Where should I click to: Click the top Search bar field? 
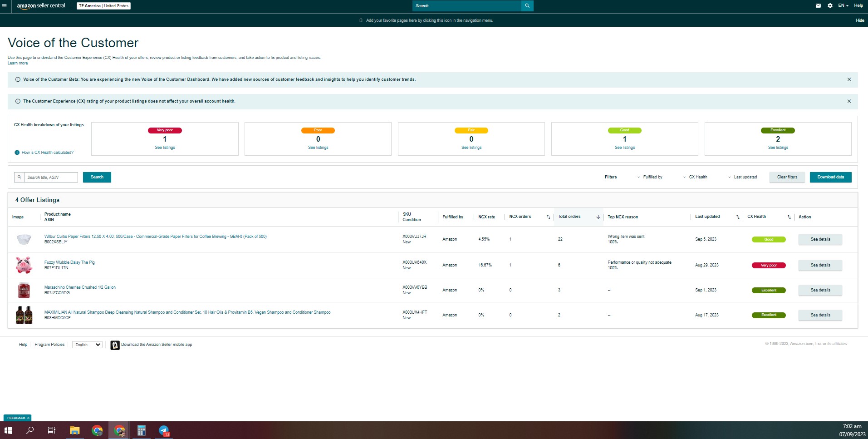467,6
